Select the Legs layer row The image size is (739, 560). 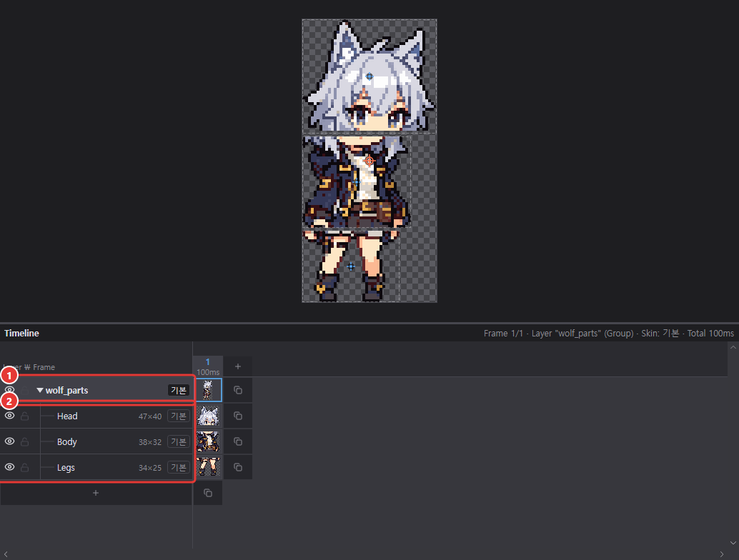pos(96,467)
